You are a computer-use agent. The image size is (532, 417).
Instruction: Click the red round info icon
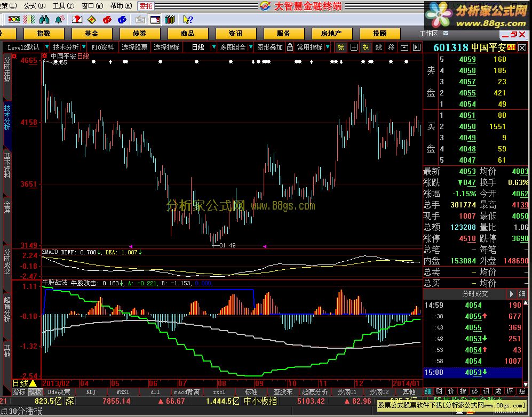(x=107, y=20)
